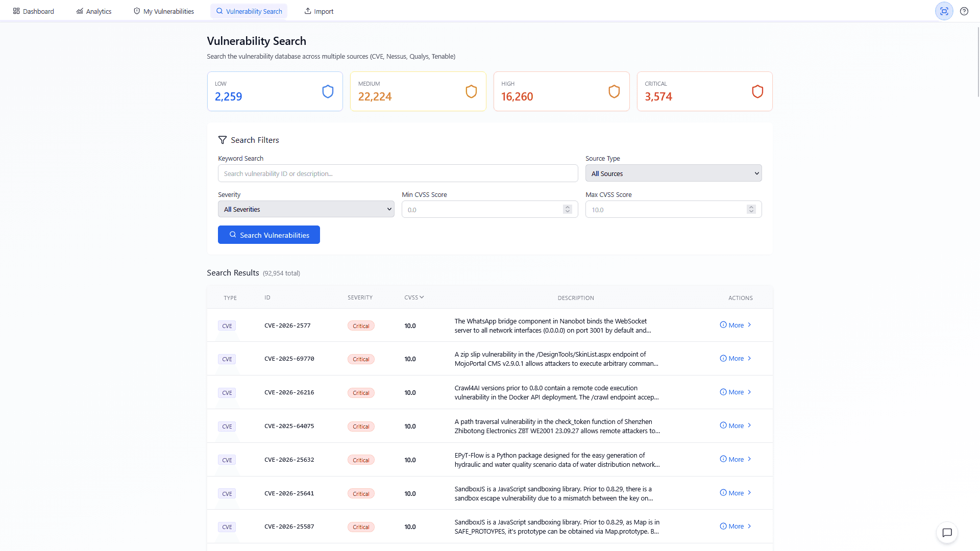Click the Critical severity shield icon
980x551 pixels.
757,91
